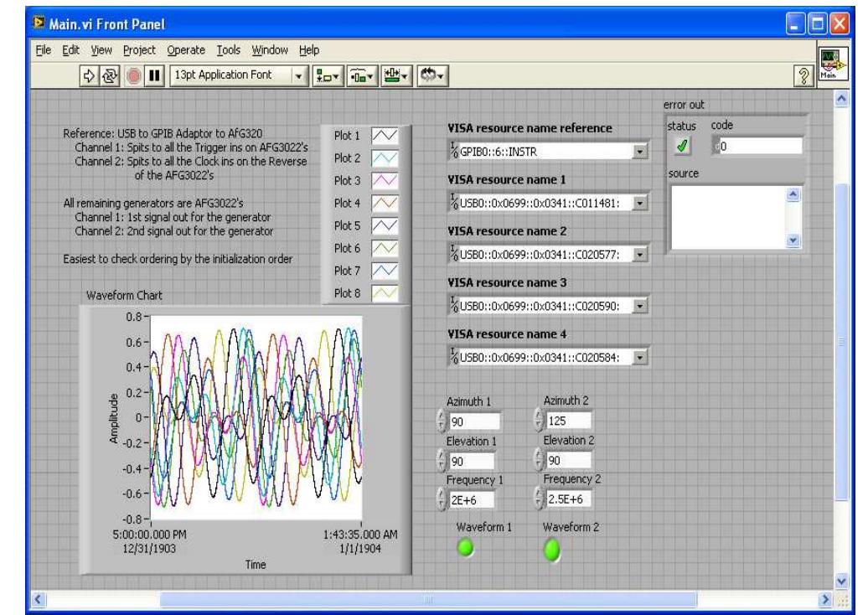Click the source box scroll up arrow
Screen dimensions: 868x615
coord(793,194)
